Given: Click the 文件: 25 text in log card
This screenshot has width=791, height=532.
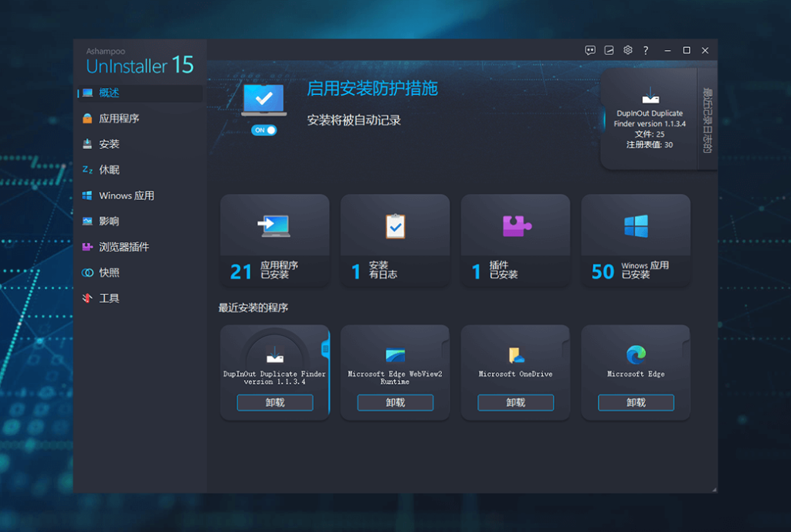Looking at the screenshot, I should point(649,134).
